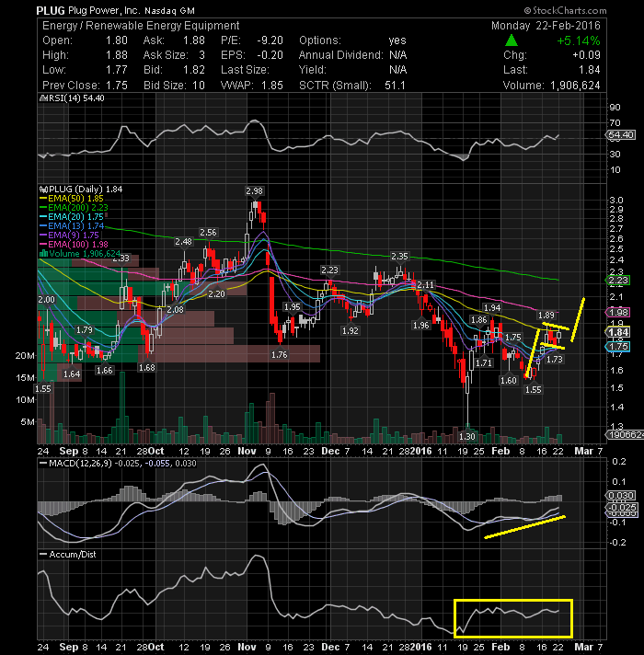Click the 1.94 price label
The height and width of the screenshot is (655, 644).
pyautogui.click(x=492, y=308)
